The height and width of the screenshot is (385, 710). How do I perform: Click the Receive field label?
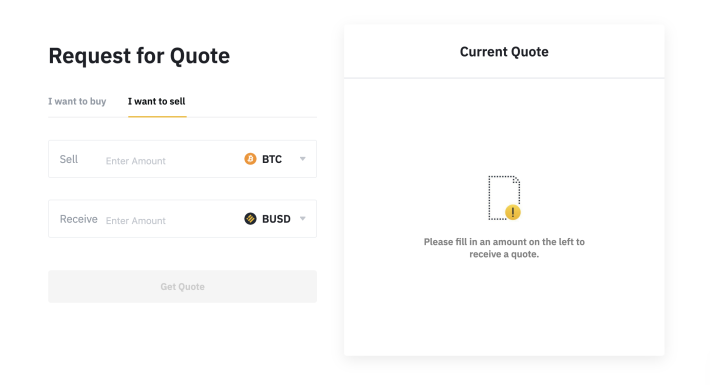79,219
